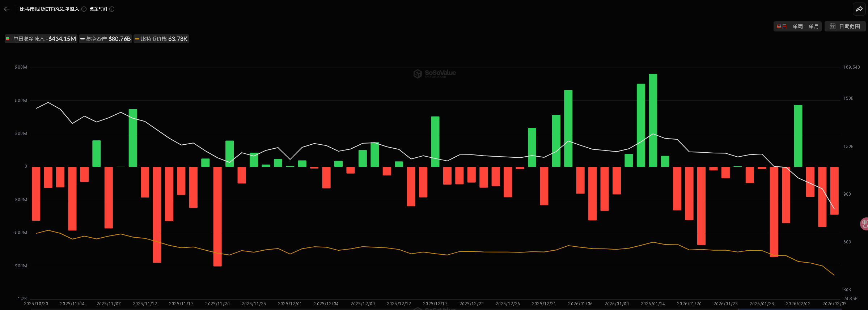
Task: Switch to the 单月 monthly view
Action: pos(813,26)
